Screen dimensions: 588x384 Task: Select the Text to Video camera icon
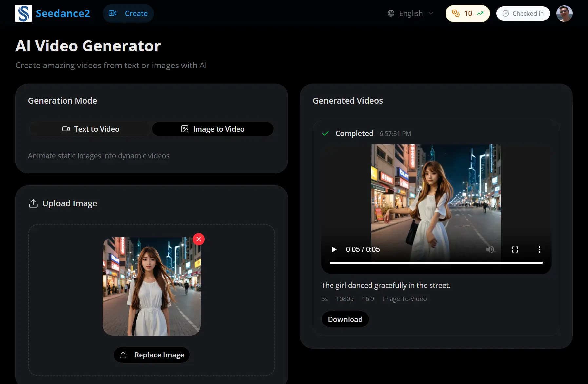[x=66, y=129]
